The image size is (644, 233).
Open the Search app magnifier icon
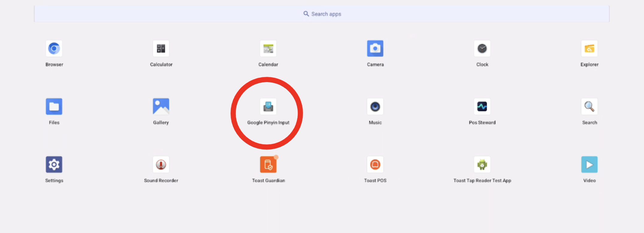coord(589,107)
